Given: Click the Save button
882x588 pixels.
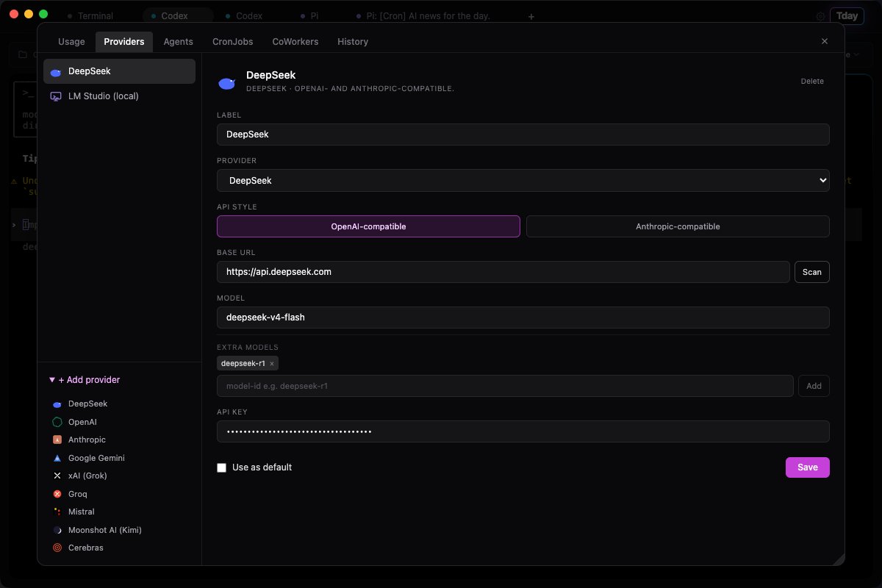Looking at the screenshot, I should tap(808, 467).
